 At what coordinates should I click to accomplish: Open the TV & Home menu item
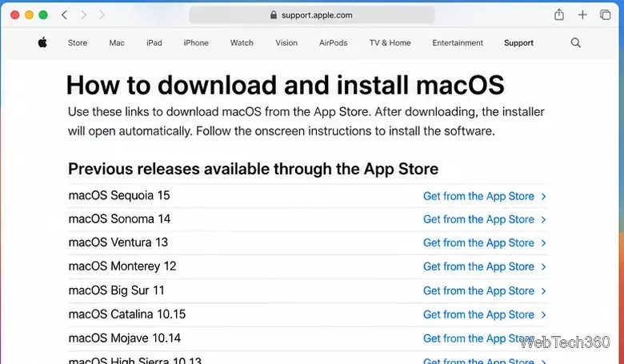pyautogui.click(x=390, y=42)
